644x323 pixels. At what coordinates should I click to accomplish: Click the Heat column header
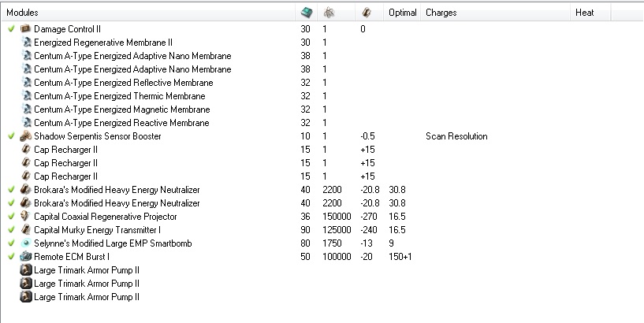(x=585, y=13)
